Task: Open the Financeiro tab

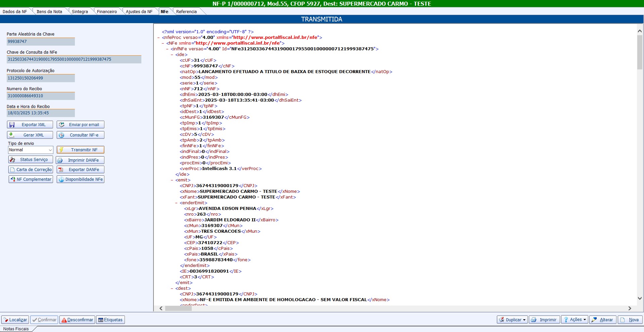Action: pos(107,11)
